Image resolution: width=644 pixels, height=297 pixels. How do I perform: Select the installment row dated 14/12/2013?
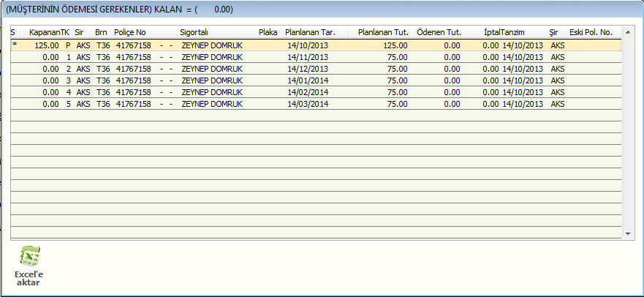pyautogui.click(x=306, y=69)
